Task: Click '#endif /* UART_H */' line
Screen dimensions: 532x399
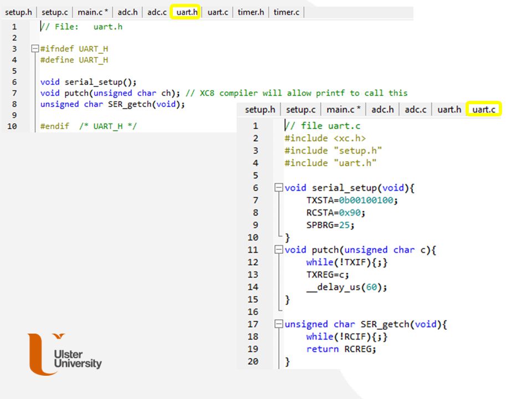Action: coord(88,126)
